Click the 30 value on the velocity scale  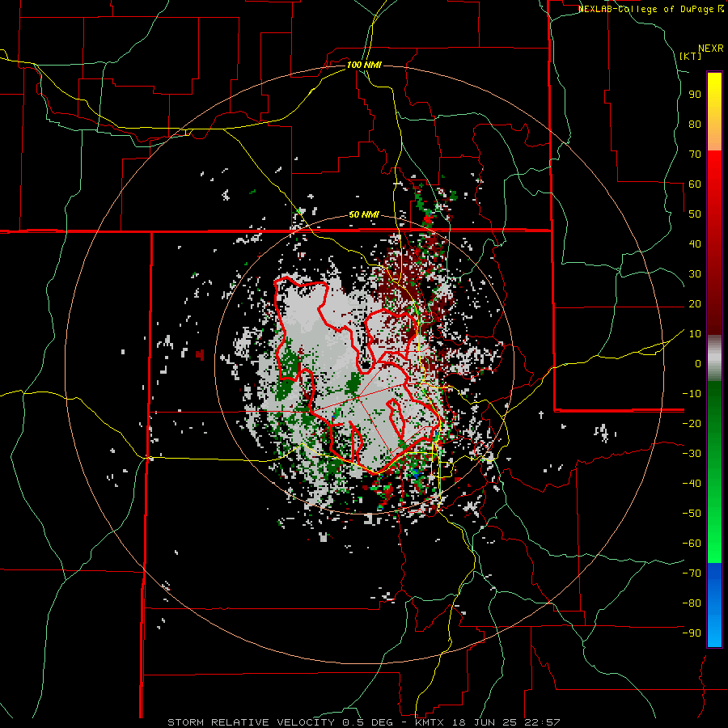(695, 274)
